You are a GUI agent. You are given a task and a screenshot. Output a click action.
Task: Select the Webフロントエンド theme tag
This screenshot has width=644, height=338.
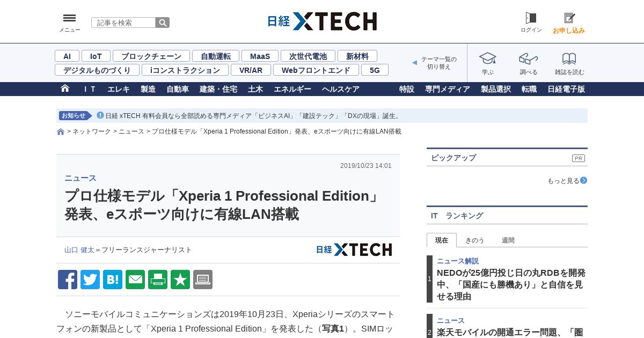[316, 70]
